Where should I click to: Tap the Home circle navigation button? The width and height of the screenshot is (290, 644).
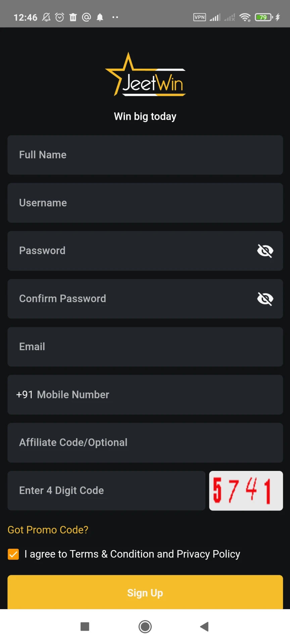(x=145, y=626)
